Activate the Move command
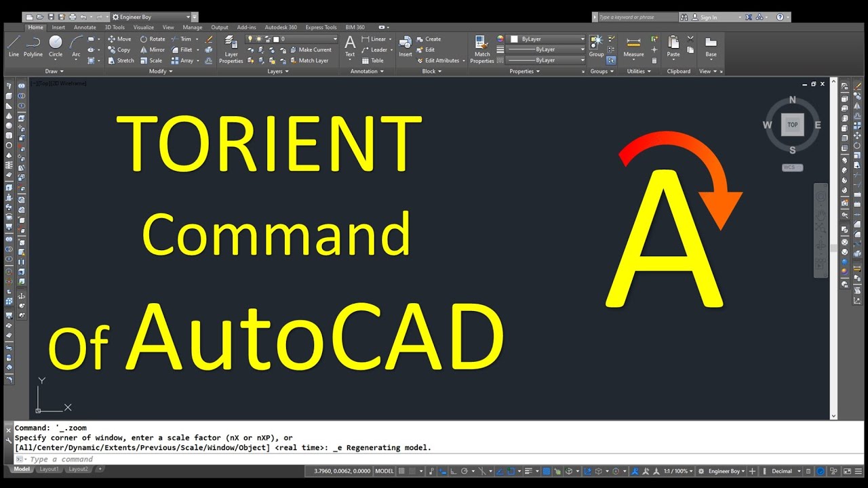868x488 pixels. coord(119,39)
